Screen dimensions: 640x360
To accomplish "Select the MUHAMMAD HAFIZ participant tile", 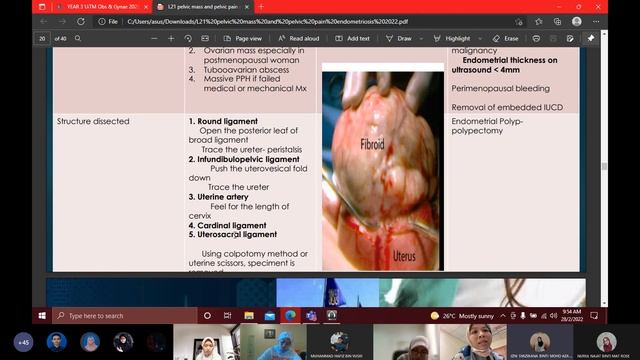I will coord(340,342).
